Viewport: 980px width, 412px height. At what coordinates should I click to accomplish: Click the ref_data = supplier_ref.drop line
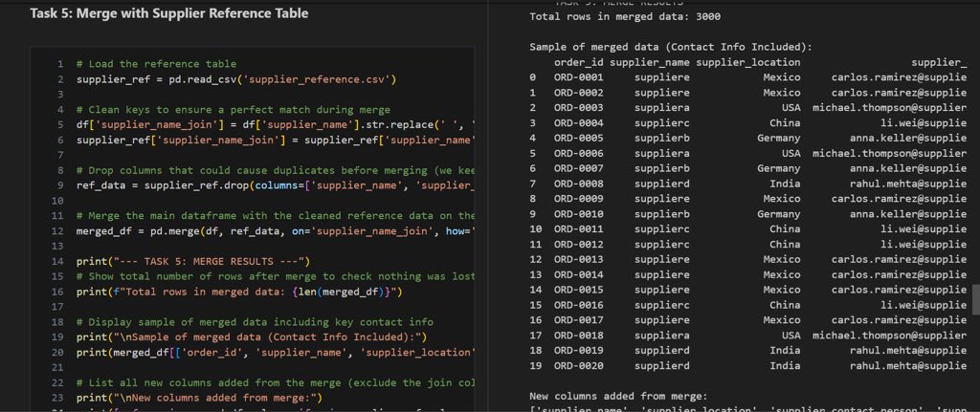[x=276, y=185]
